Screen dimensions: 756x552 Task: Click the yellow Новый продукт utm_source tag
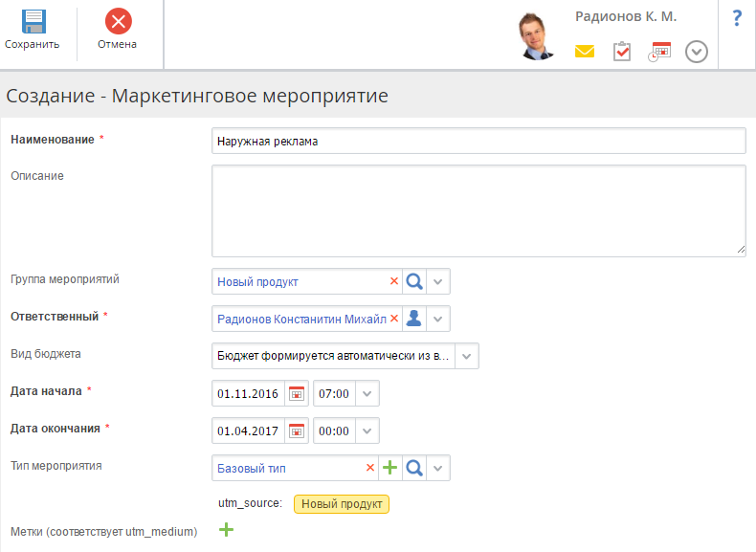tap(342, 503)
